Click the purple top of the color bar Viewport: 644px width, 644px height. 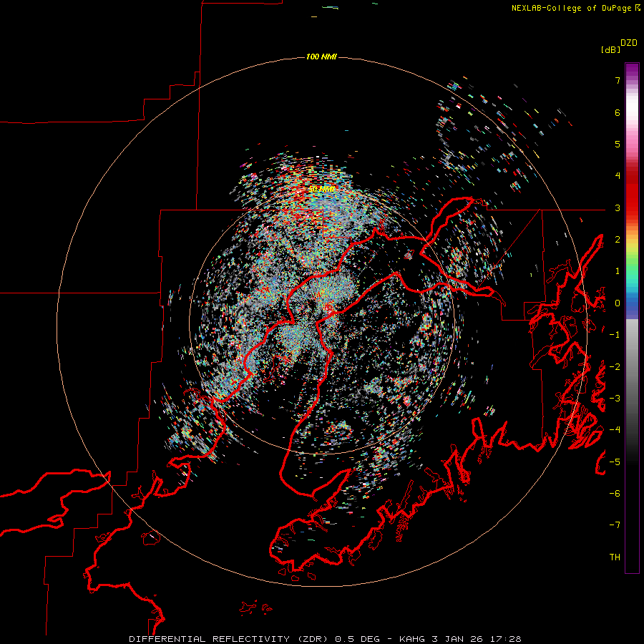[x=632, y=70]
